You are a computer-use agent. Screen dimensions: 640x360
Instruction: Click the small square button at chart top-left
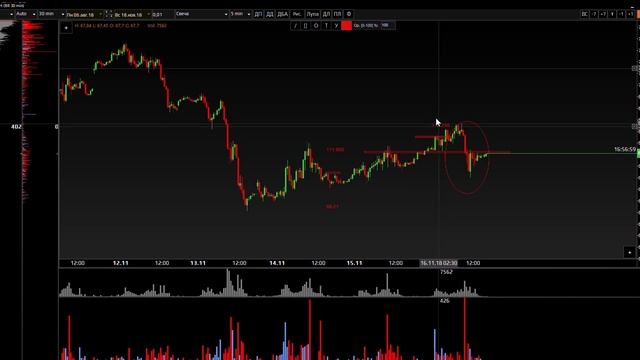click(66, 28)
